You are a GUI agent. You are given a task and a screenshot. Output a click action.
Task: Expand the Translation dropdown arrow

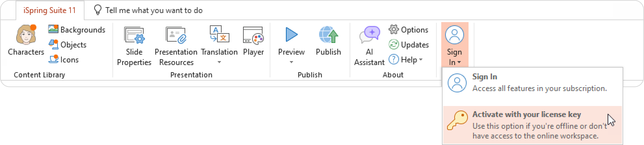tap(219, 62)
